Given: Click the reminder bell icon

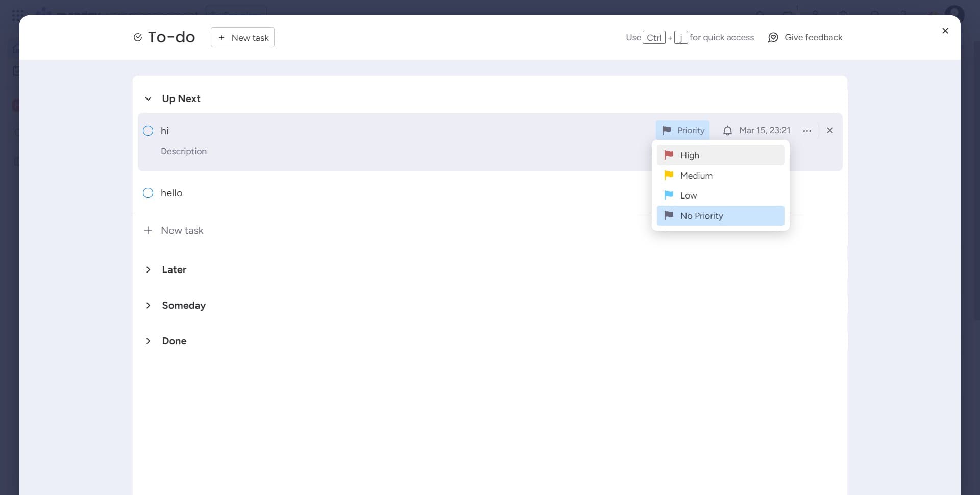Looking at the screenshot, I should coord(727,131).
